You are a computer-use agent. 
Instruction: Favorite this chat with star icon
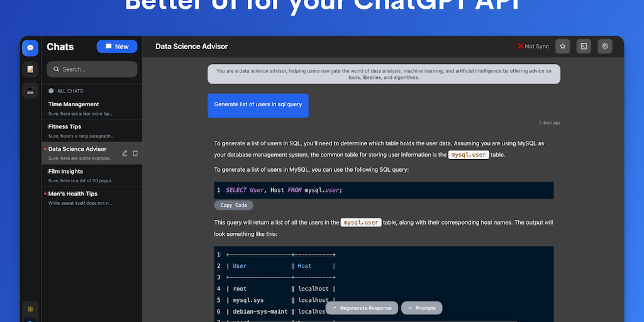(x=563, y=47)
